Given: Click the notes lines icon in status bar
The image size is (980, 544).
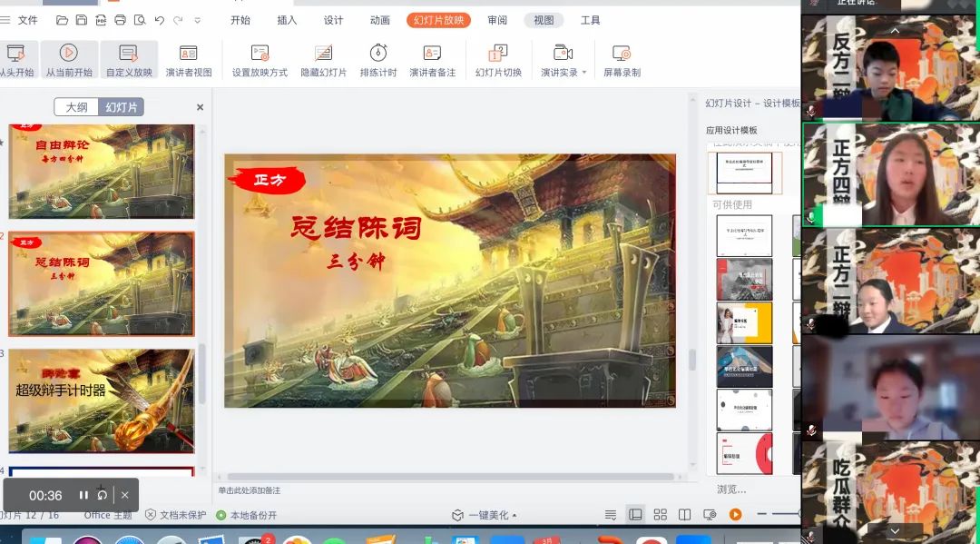Looking at the screenshot, I should tap(610, 515).
